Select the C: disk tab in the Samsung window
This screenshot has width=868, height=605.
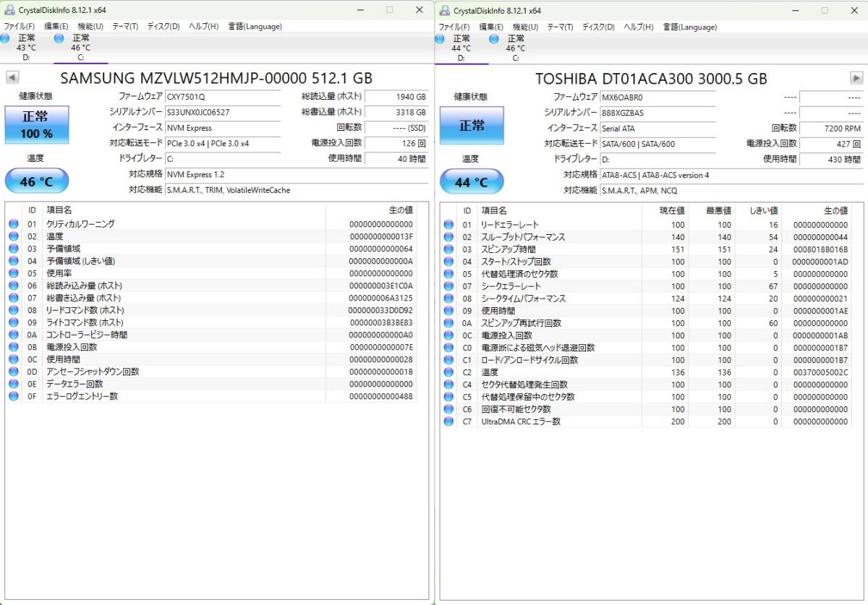pyautogui.click(x=80, y=47)
